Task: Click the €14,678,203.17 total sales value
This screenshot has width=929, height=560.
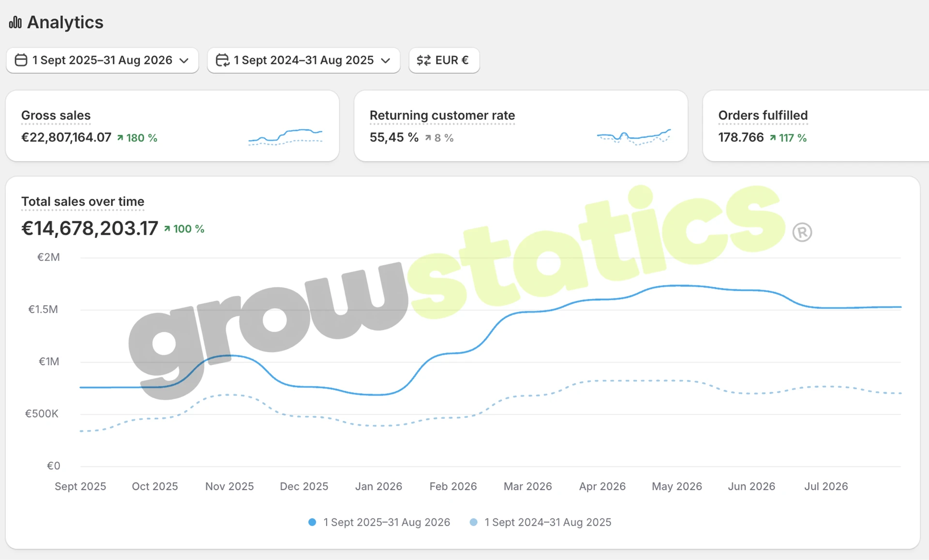Action: pyautogui.click(x=90, y=228)
